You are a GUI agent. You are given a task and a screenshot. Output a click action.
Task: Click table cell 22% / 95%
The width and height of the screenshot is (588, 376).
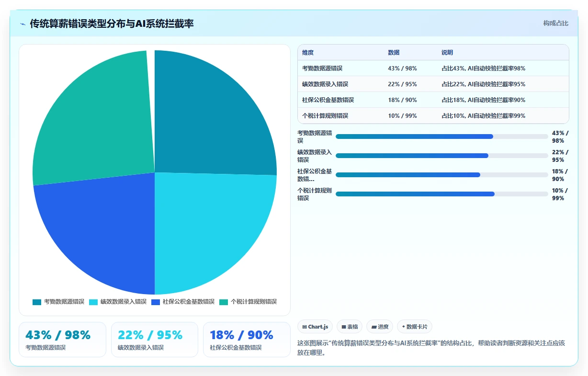402,84
